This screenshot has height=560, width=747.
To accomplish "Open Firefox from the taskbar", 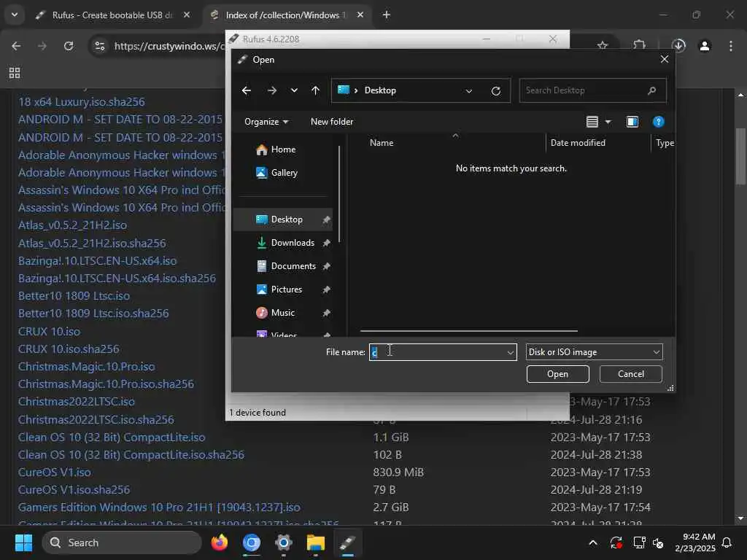I will 219,542.
